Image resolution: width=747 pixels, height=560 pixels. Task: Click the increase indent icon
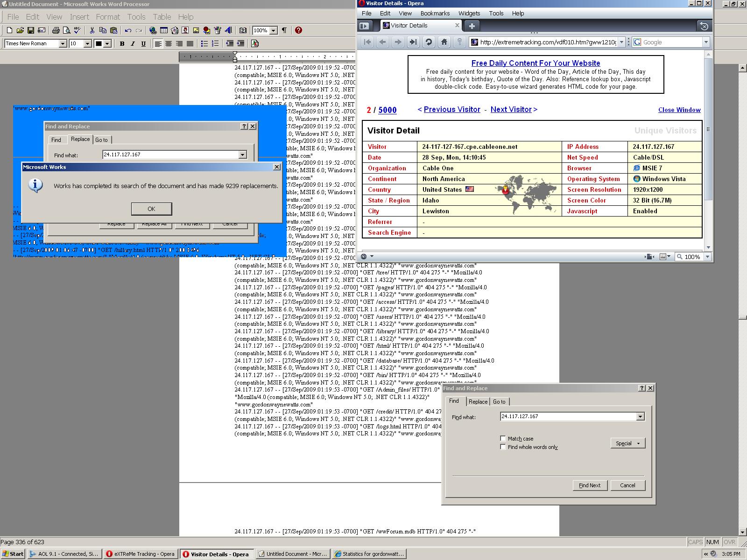coord(240,43)
